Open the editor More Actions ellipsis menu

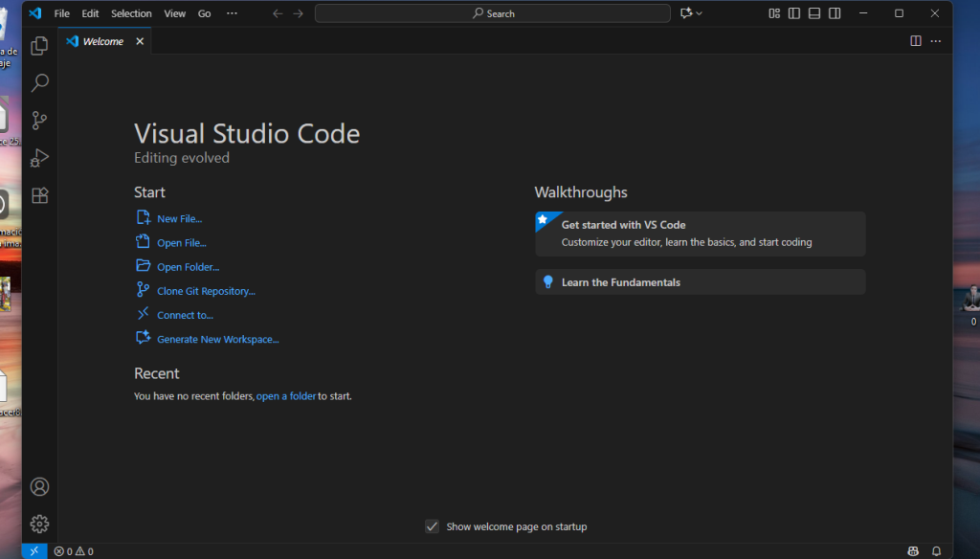pyautogui.click(x=936, y=41)
